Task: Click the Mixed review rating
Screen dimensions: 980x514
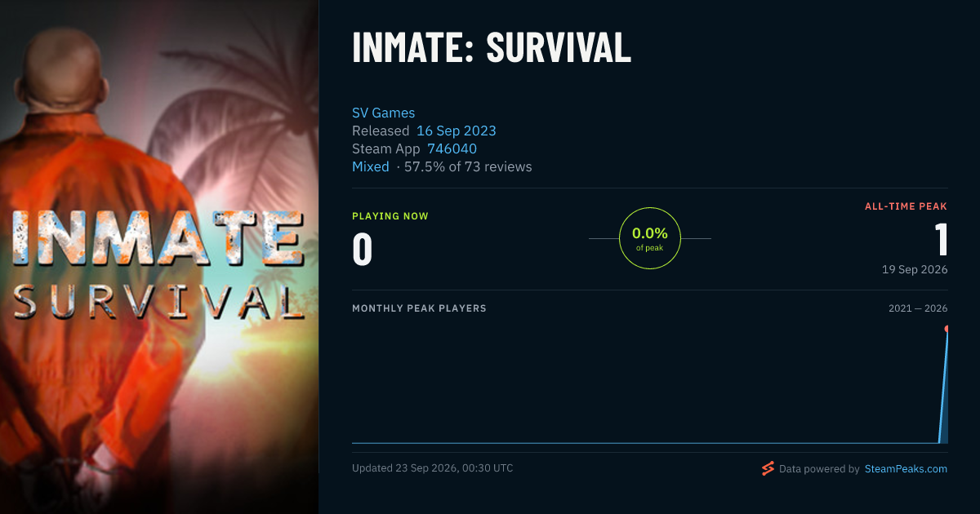Action: point(371,166)
